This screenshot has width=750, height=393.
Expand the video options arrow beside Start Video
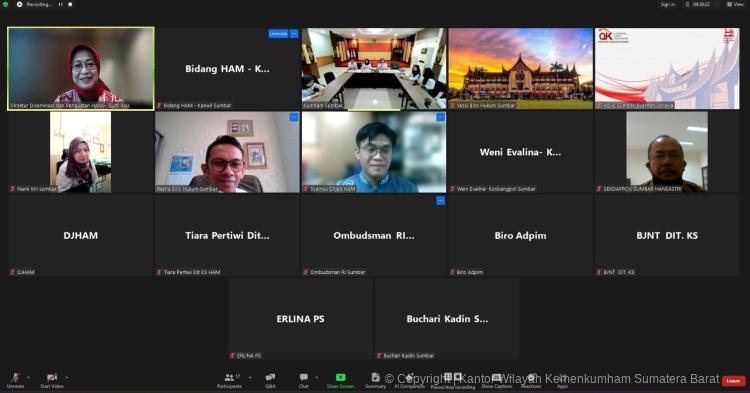[66, 378]
